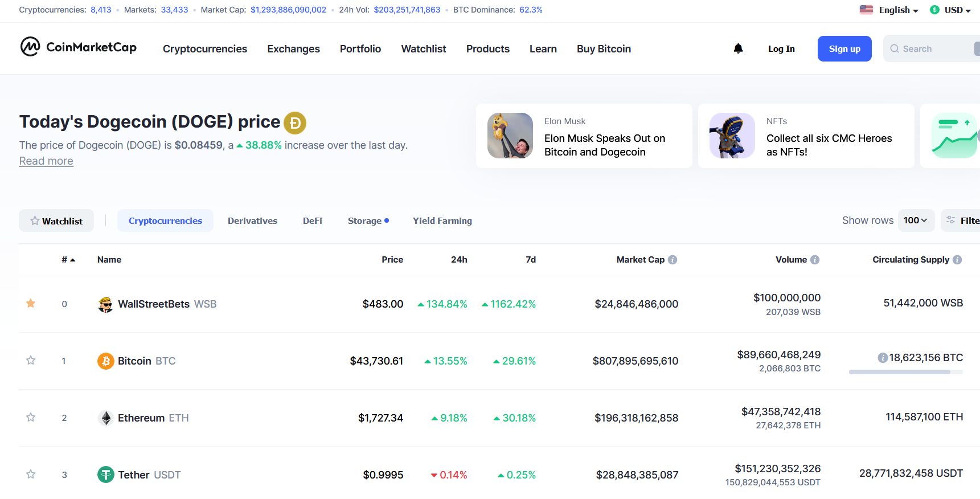Open the Bitcoin BTC coin page
Viewport: 980px width, 499px height.
(x=146, y=361)
